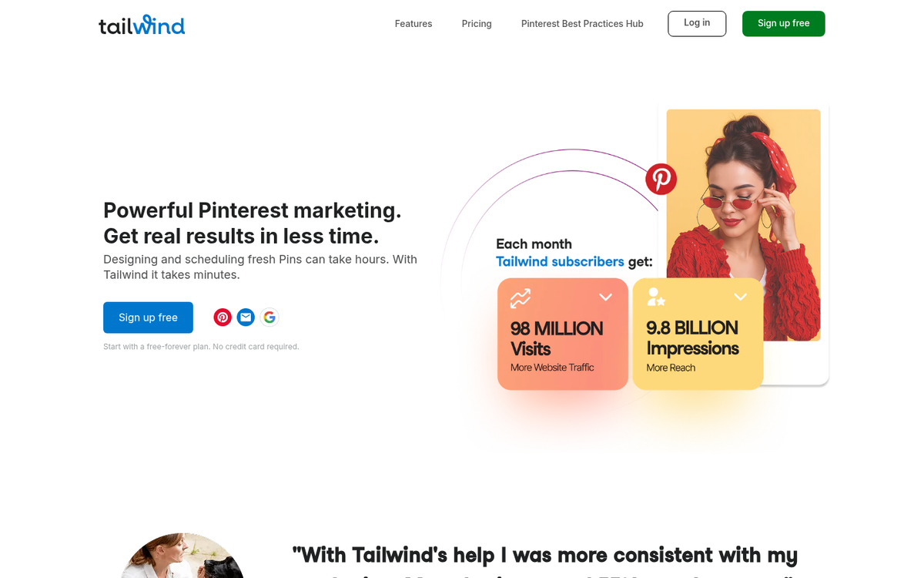Screen dimensions: 924x578
Task: Click the Pinterest sign-up icon
Action: 222,317
